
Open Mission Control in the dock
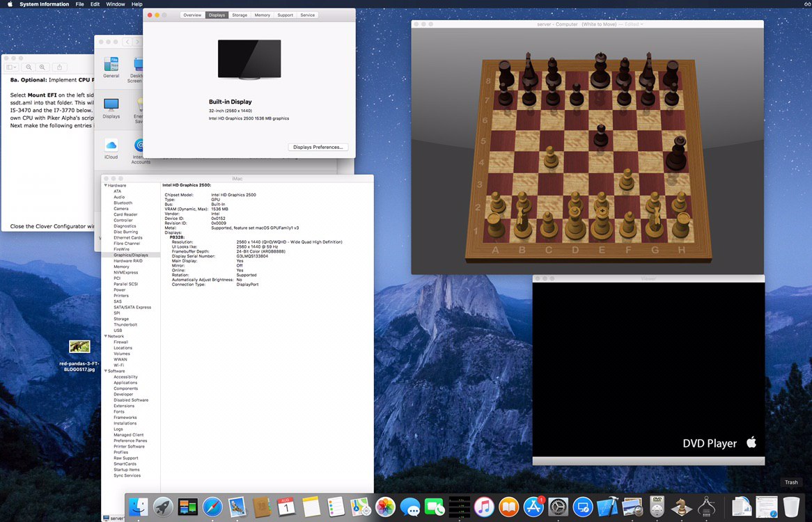click(x=187, y=507)
